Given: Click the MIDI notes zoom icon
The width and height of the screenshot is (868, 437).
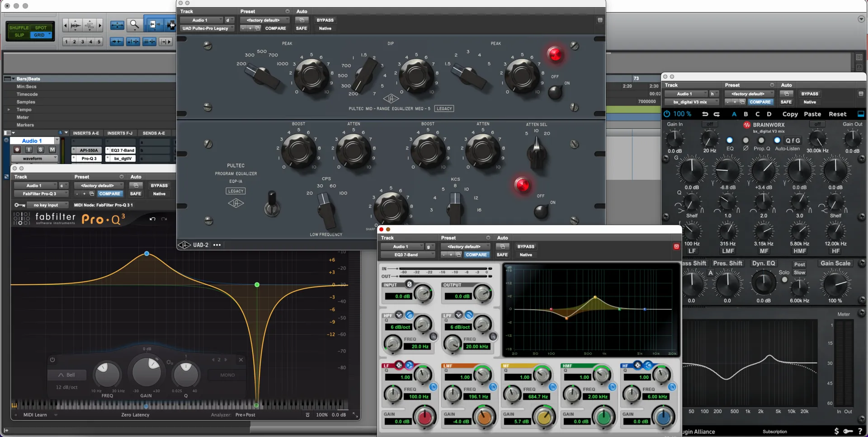Looking at the screenshot, I should point(90,25).
